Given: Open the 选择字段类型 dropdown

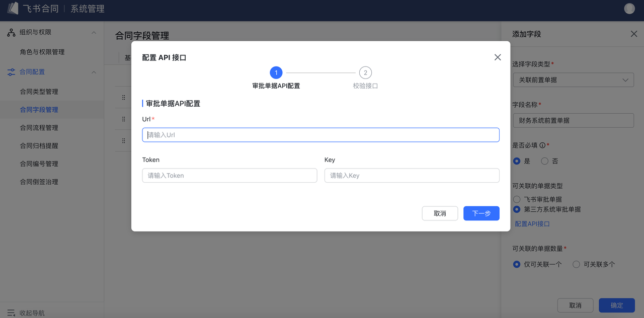Looking at the screenshot, I should [x=573, y=80].
